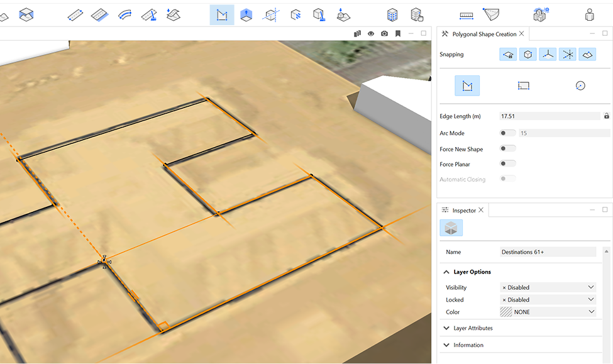Click the Measure Distance ruler icon

(466, 14)
